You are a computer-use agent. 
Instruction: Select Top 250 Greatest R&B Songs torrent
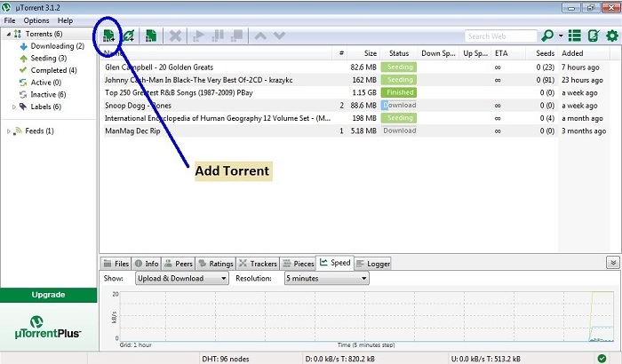click(179, 93)
